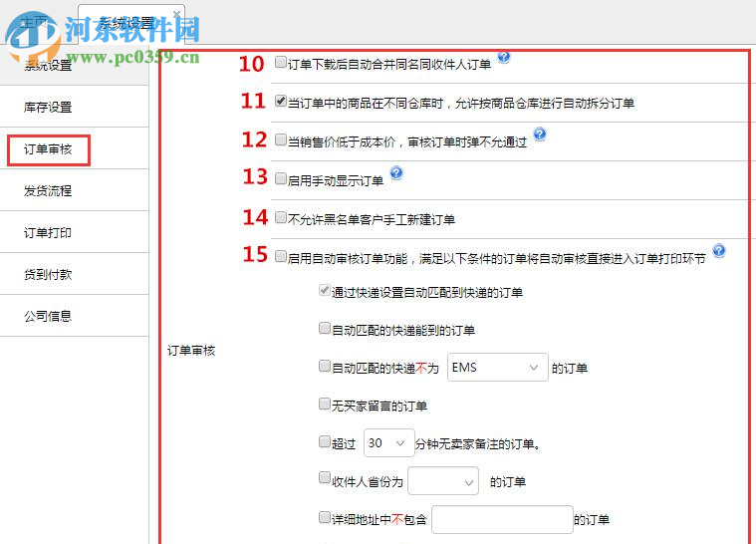Switch to the 主页 tab

pos(35,22)
